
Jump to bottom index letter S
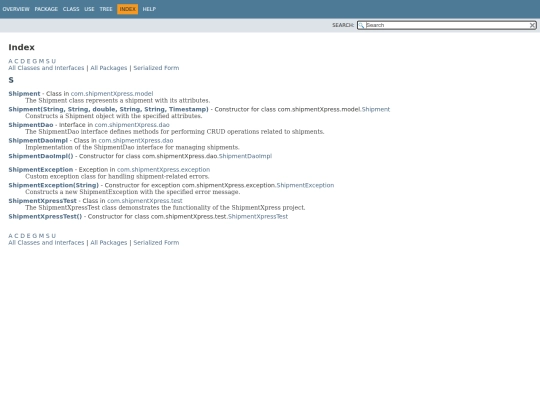[48, 236]
